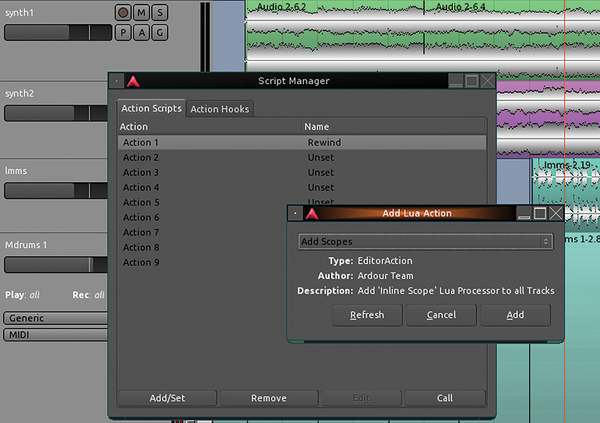Open the MIDI dropdown in track panel
This screenshot has width=600, height=423.
54,335
